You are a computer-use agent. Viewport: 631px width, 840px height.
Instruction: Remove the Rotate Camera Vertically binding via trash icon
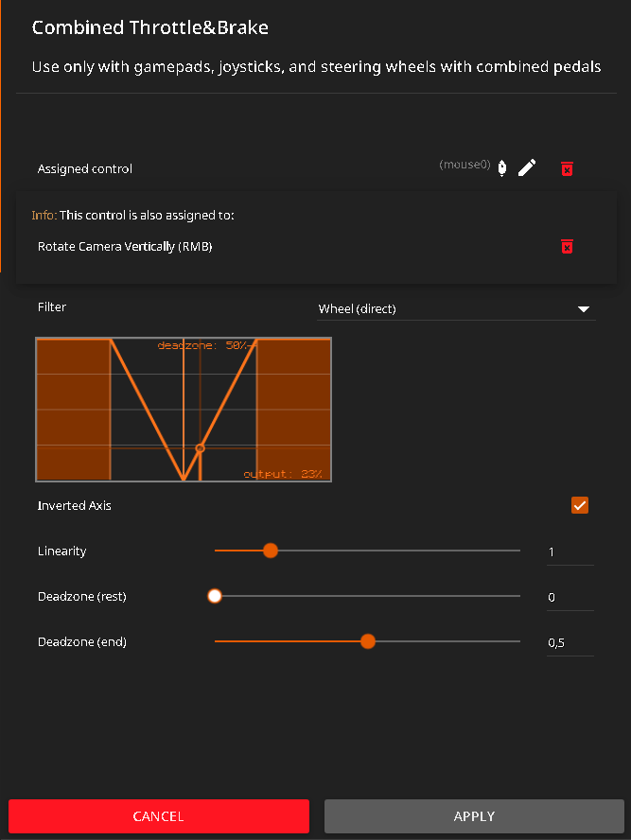567,246
